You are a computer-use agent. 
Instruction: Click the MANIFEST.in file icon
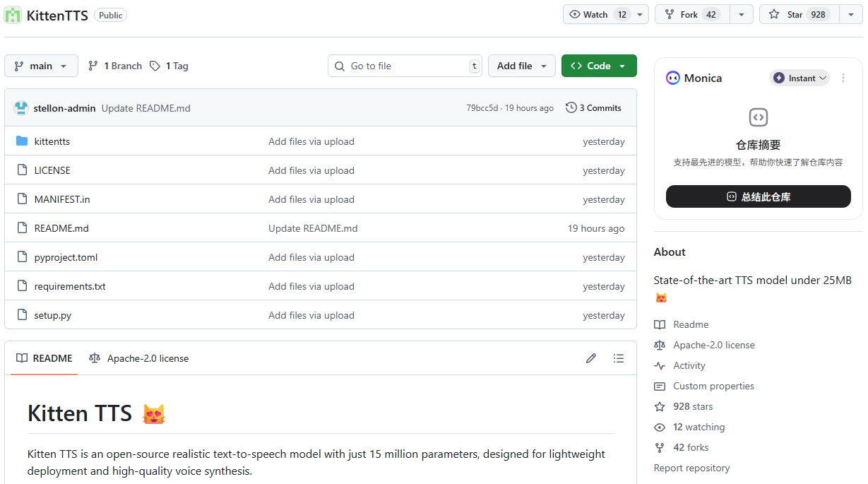[x=22, y=199]
